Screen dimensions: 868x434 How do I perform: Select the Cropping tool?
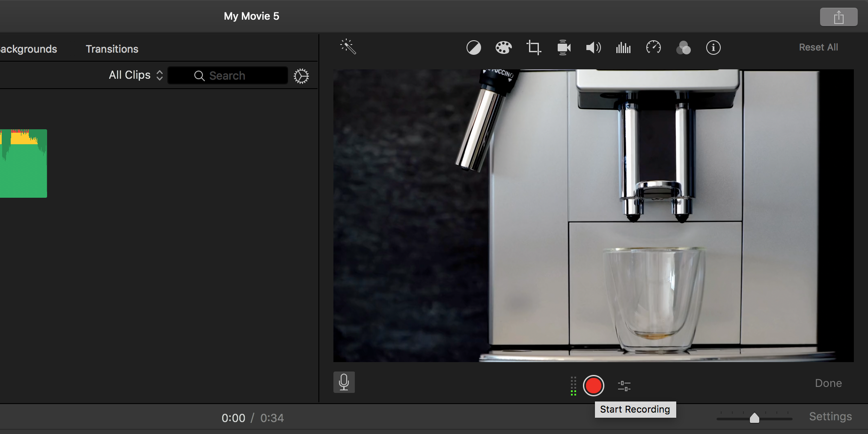click(533, 48)
